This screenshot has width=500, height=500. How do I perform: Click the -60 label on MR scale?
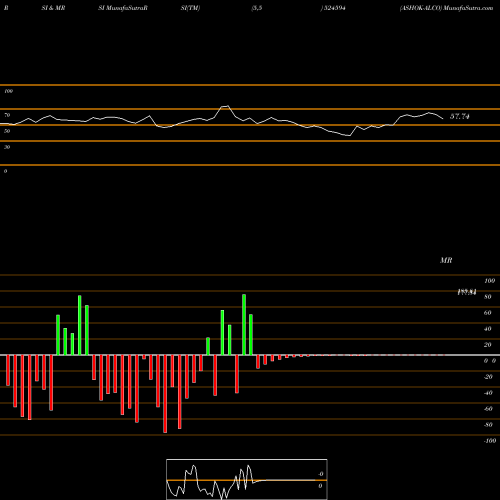pos(488,409)
